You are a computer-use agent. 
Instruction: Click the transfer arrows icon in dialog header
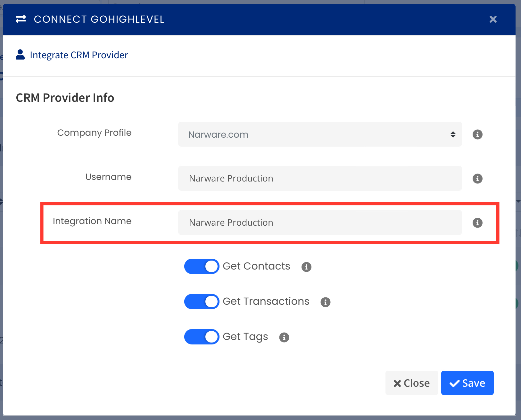21,19
